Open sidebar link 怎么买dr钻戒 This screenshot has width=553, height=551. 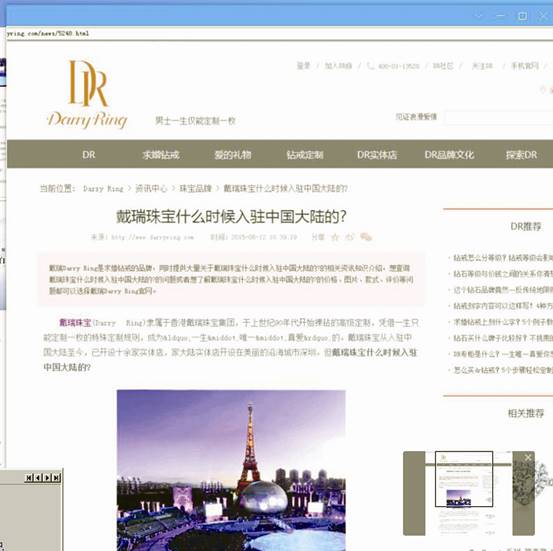point(503,370)
